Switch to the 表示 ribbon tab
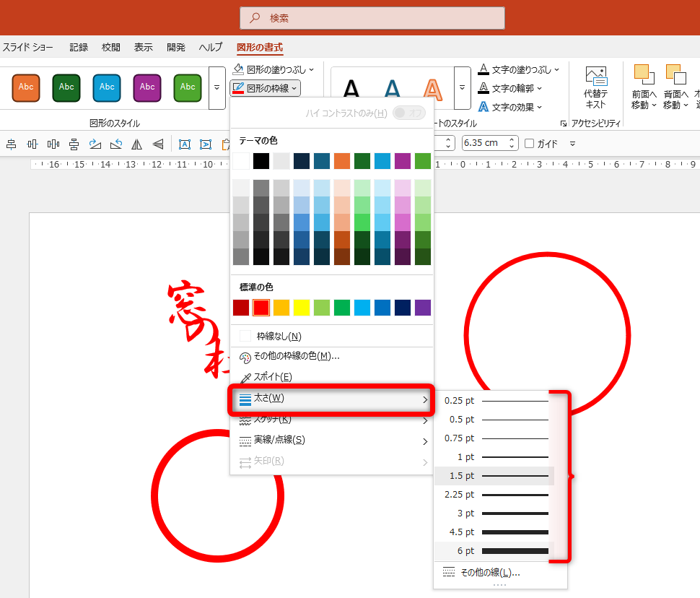The width and height of the screenshot is (700, 598). (x=143, y=46)
